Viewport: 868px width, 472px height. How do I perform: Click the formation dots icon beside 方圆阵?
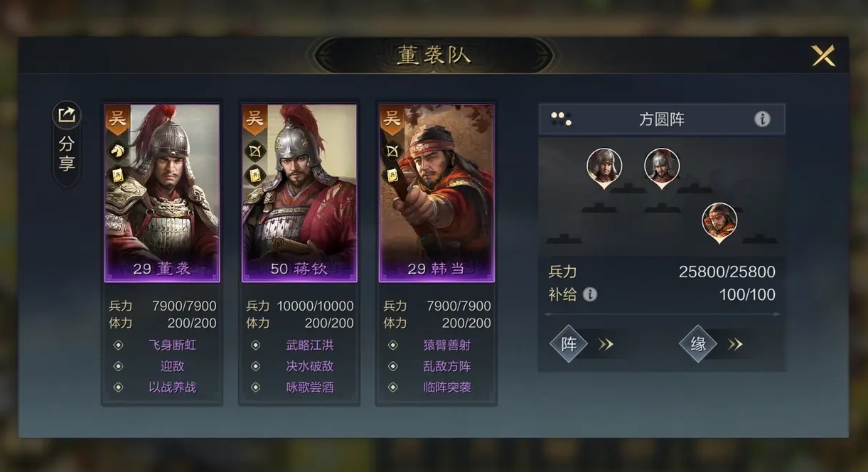561,119
